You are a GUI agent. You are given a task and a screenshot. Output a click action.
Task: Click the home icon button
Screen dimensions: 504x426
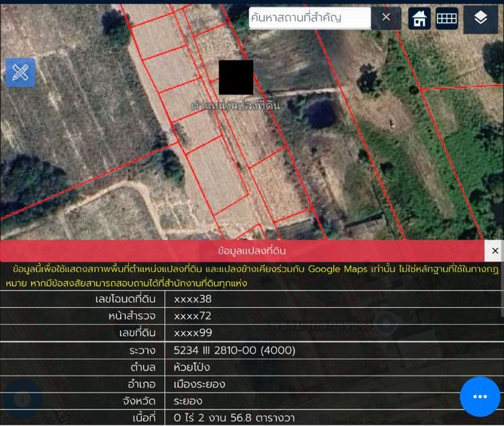[419, 18]
